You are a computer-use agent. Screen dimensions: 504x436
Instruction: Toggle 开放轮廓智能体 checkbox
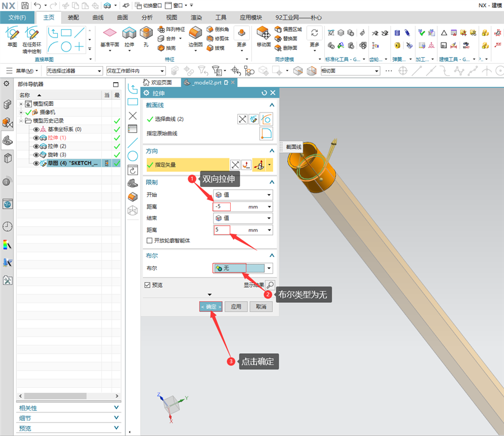[149, 240]
